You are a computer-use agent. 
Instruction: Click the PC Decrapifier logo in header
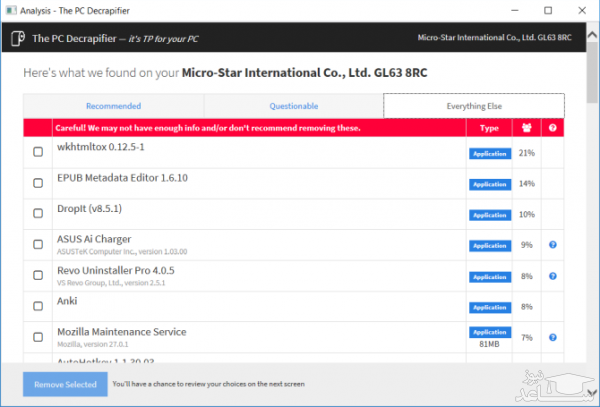click(16, 39)
